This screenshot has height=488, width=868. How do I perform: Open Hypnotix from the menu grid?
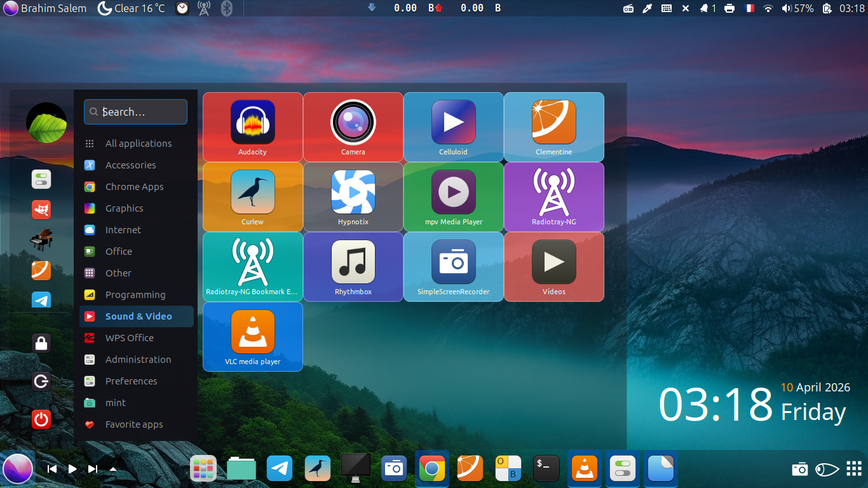[353, 197]
